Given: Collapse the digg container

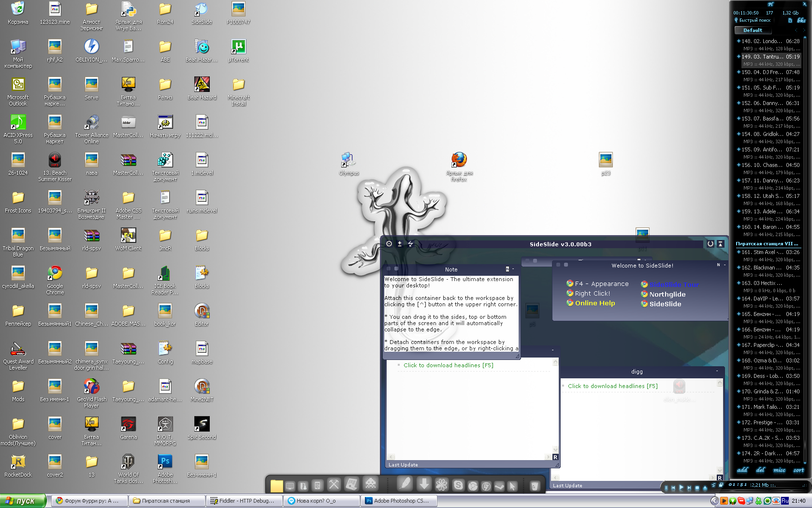Looking at the screenshot, I should 717,371.
